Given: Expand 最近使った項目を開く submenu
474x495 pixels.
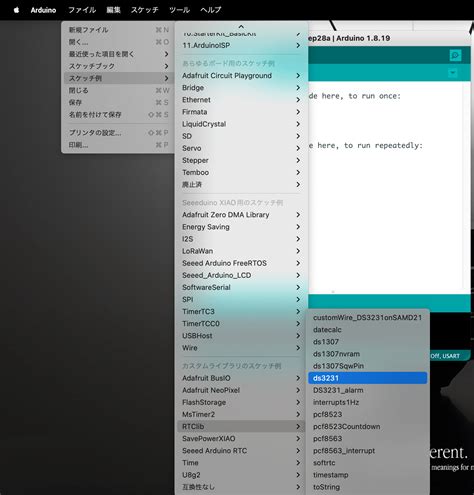Looking at the screenshot, I should pyautogui.click(x=118, y=54).
